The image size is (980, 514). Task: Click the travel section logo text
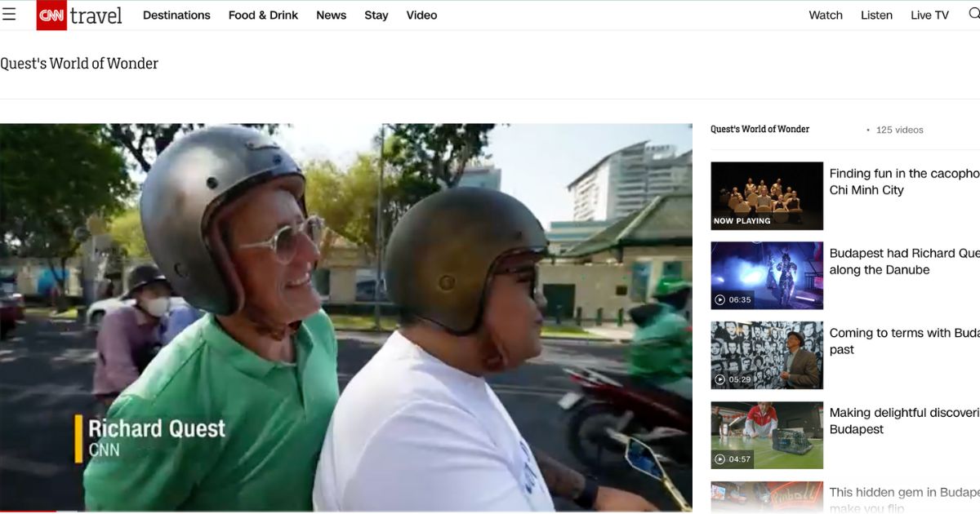coord(96,16)
